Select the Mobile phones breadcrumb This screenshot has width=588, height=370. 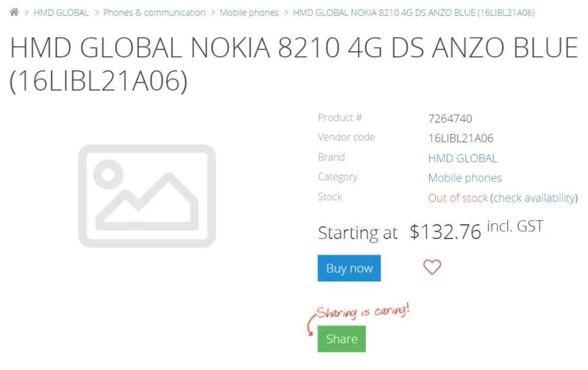point(249,12)
